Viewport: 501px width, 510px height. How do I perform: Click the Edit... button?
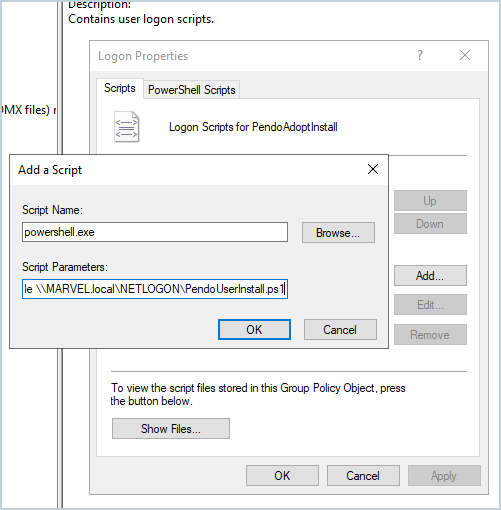click(430, 305)
